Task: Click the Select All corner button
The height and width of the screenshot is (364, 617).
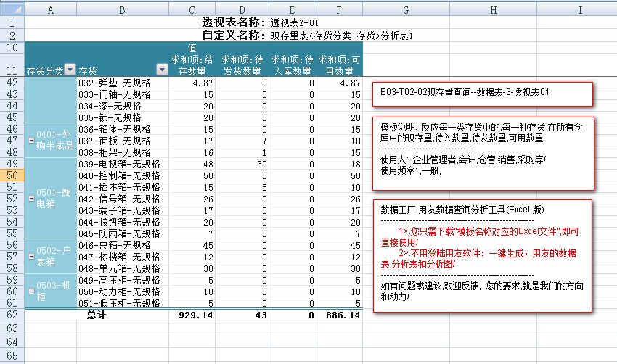Action: (x=12, y=9)
